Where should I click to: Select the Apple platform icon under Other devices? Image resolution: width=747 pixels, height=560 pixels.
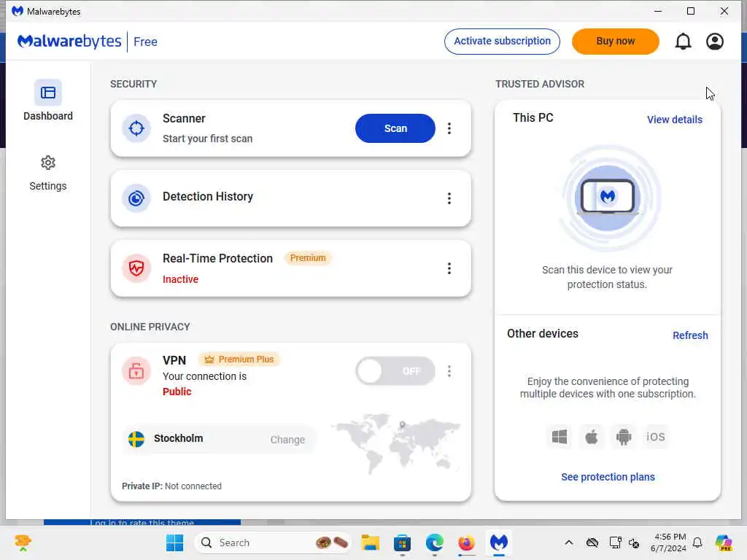click(591, 437)
